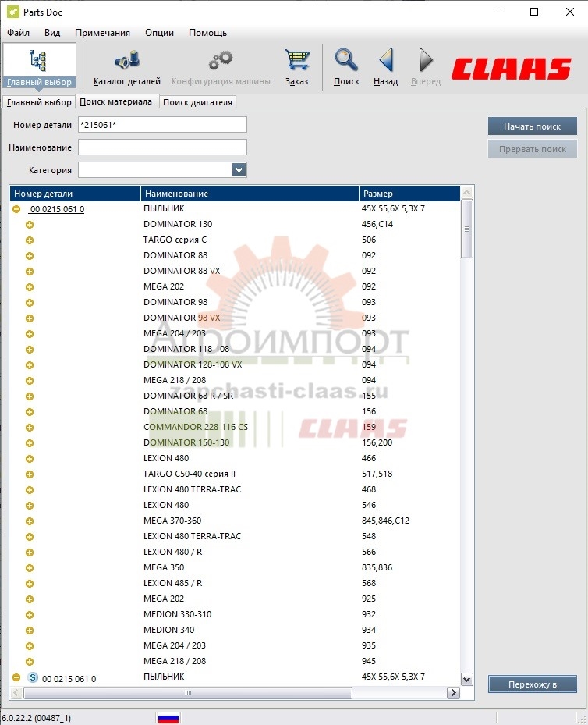The height and width of the screenshot is (725, 588).
Task: Expand the DOMINATOR 98 row
Action: point(30,303)
